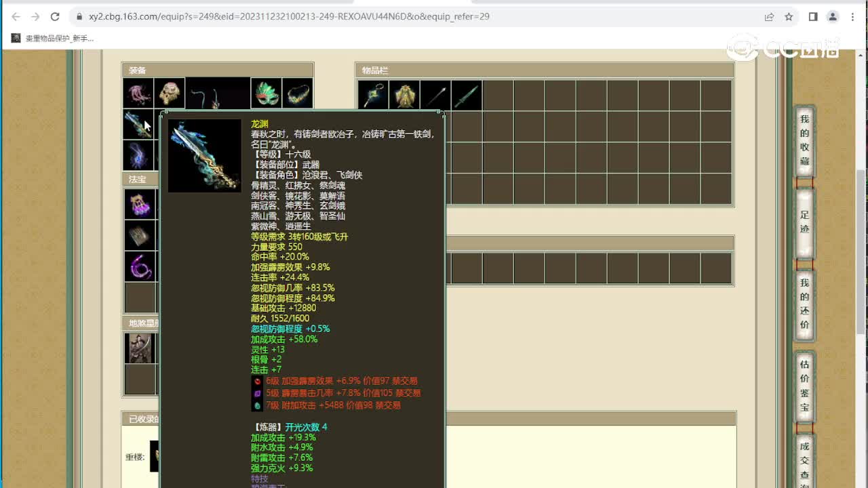Click the 法宝 section header

pyautogui.click(x=140, y=180)
